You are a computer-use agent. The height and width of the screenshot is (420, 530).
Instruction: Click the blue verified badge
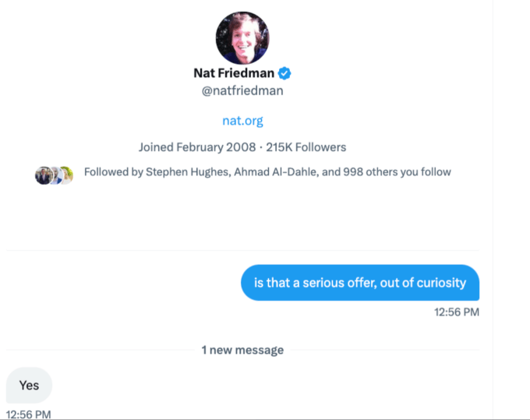coord(285,73)
